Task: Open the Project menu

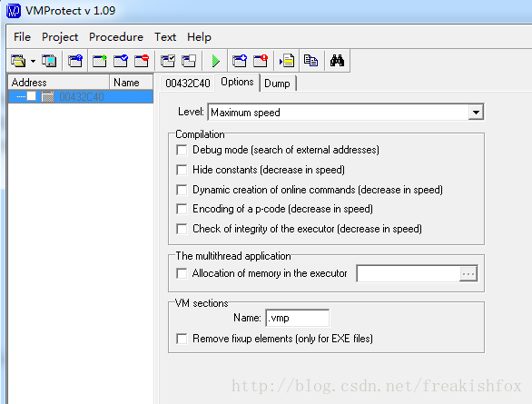Action: pyautogui.click(x=60, y=37)
